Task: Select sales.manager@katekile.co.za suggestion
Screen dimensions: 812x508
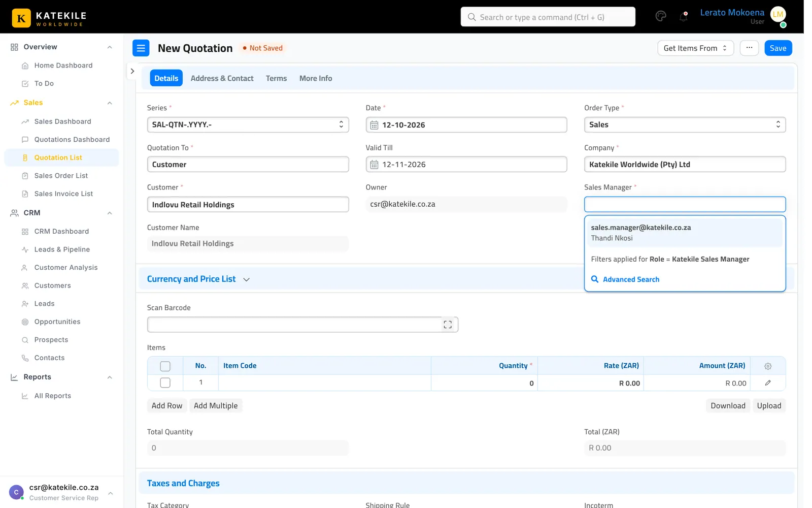Action: pyautogui.click(x=685, y=233)
